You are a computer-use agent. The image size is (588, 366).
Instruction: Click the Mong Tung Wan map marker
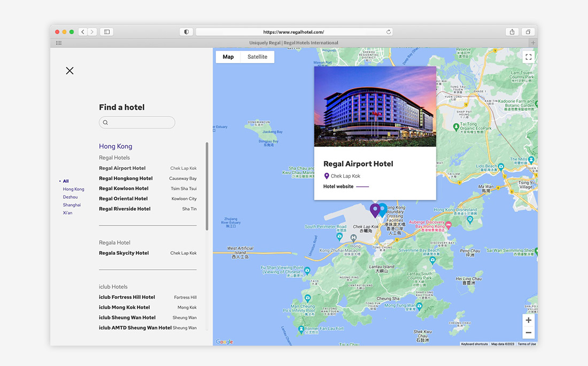pyautogui.click(x=420, y=306)
